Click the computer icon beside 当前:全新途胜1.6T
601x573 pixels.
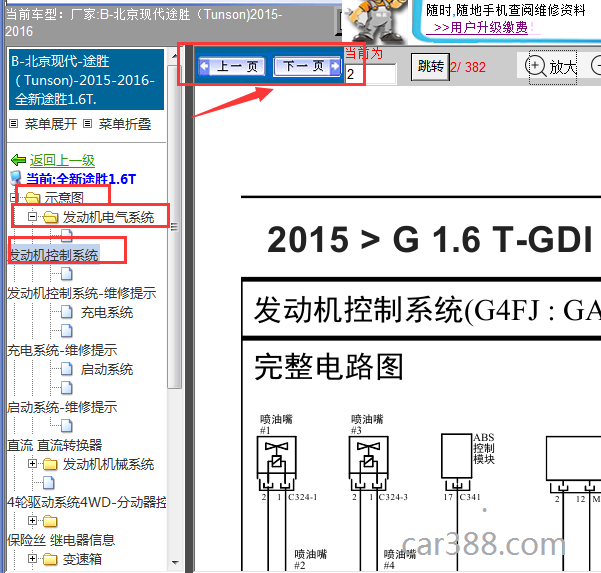pos(16,179)
